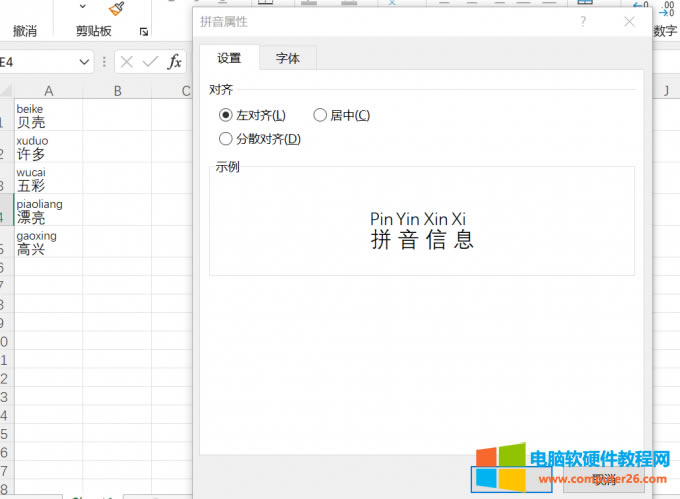This screenshot has height=499, width=680.
Task: Select column A header
Action: click(x=48, y=91)
